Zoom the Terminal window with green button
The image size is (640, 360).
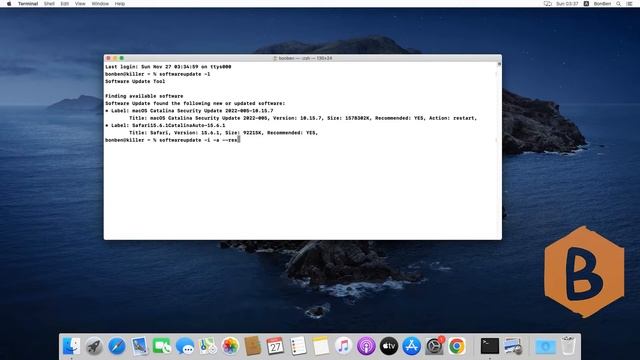tap(122, 58)
